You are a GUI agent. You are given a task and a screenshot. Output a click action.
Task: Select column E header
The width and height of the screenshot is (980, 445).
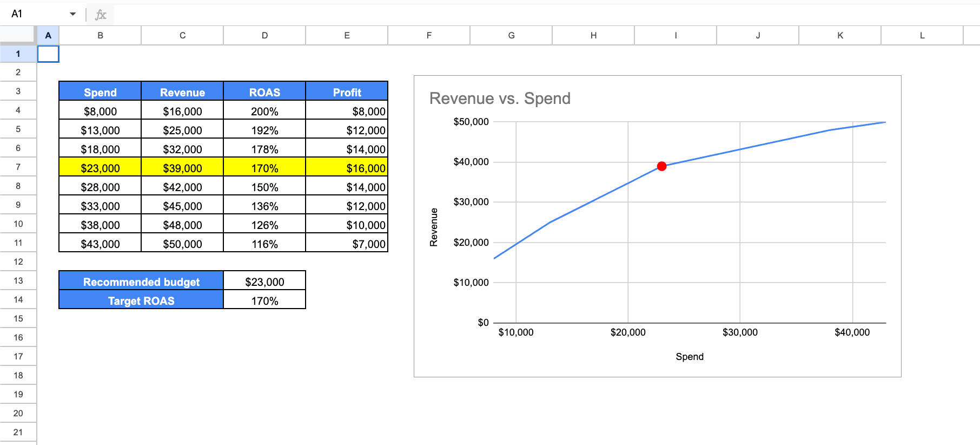tap(347, 35)
